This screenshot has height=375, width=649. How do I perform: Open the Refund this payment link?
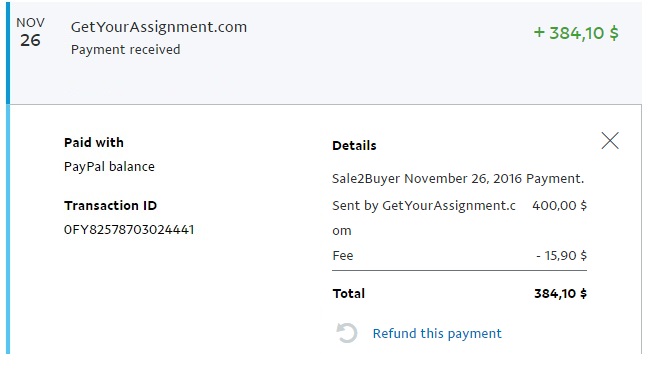[437, 333]
